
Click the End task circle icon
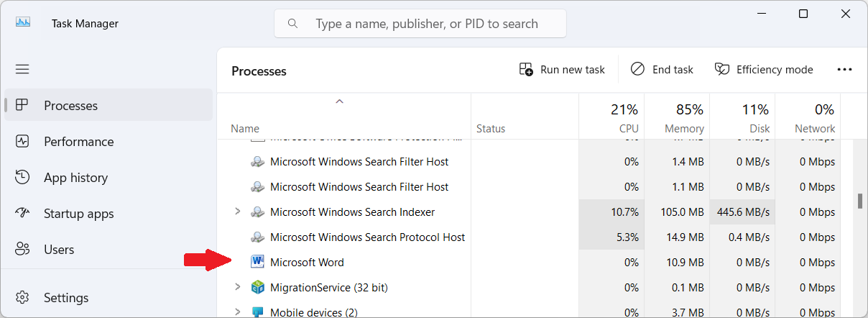coord(637,69)
